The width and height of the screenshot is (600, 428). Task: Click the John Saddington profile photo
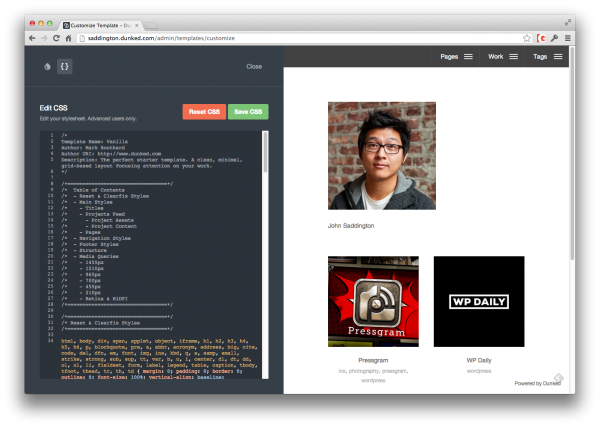pos(382,156)
